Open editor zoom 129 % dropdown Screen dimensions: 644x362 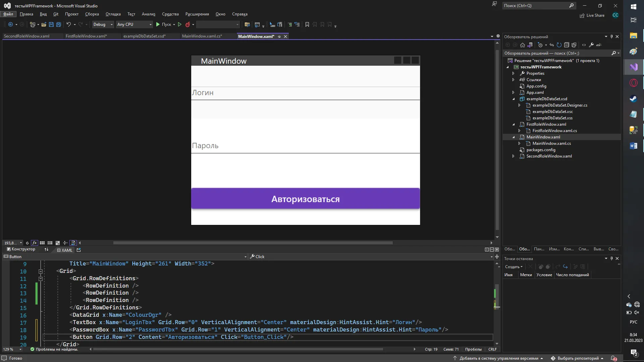(20, 349)
